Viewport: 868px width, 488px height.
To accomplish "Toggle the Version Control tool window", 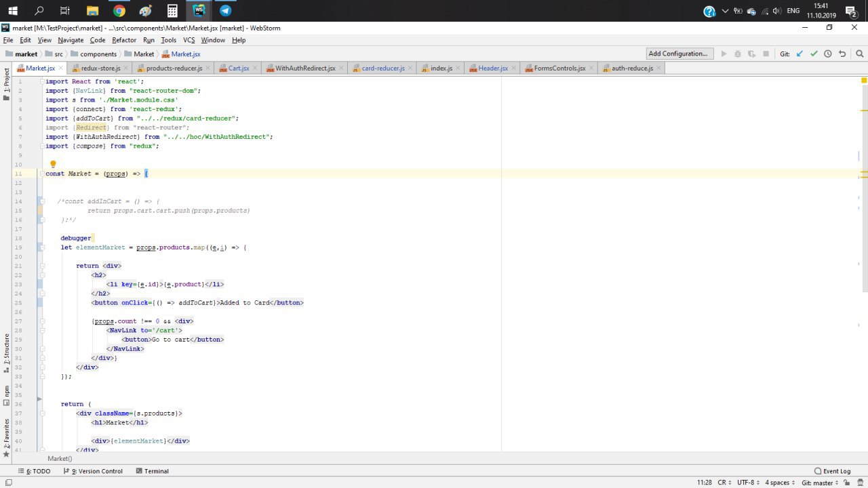I will pos(93,471).
